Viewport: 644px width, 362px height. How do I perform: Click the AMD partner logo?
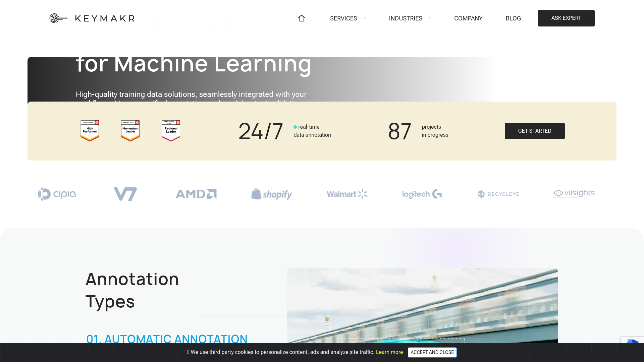(196, 194)
